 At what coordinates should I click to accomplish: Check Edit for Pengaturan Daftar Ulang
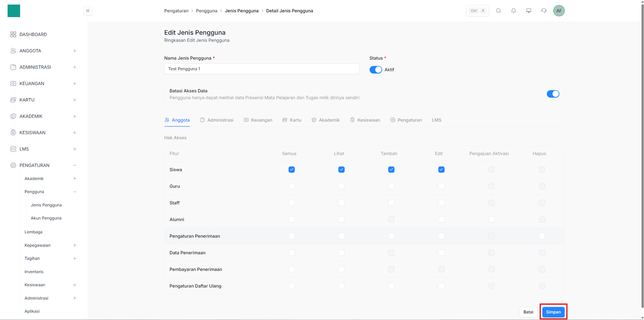(441, 286)
